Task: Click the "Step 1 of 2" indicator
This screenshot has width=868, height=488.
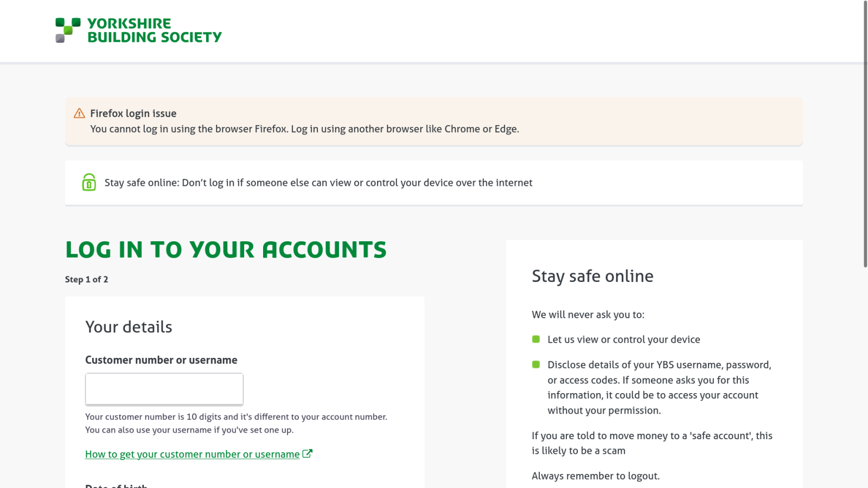Action: coord(87,279)
